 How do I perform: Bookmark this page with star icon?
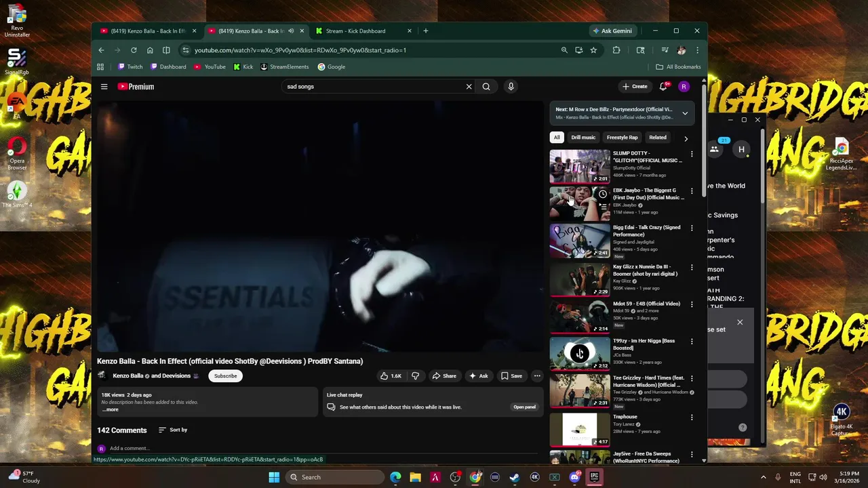point(593,50)
